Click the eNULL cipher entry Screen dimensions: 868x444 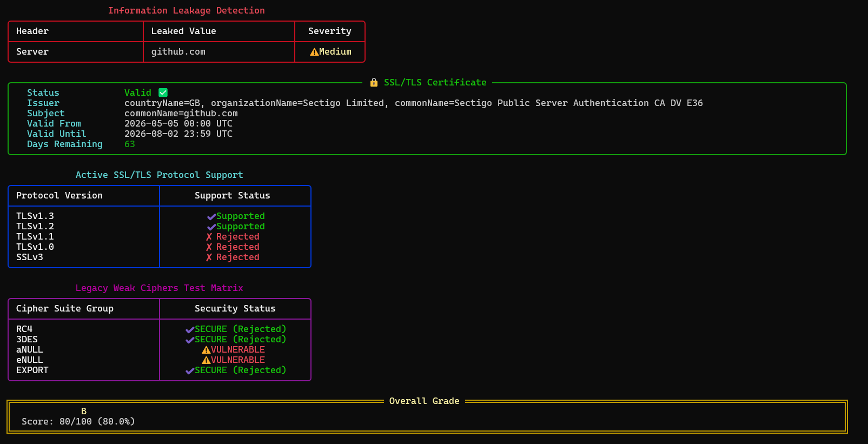[x=30, y=360]
